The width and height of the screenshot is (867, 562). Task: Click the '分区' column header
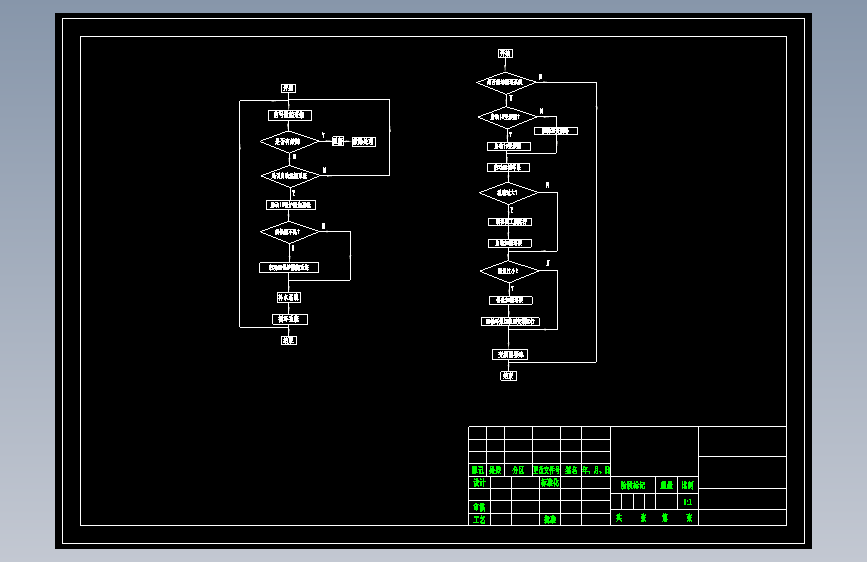click(518, 470)
